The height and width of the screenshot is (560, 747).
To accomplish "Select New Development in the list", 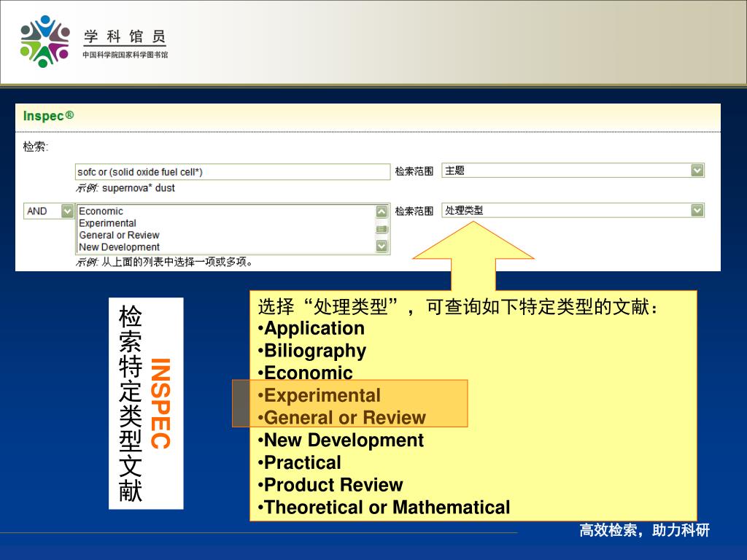I will pyautogui.click(x=119, y=246).
